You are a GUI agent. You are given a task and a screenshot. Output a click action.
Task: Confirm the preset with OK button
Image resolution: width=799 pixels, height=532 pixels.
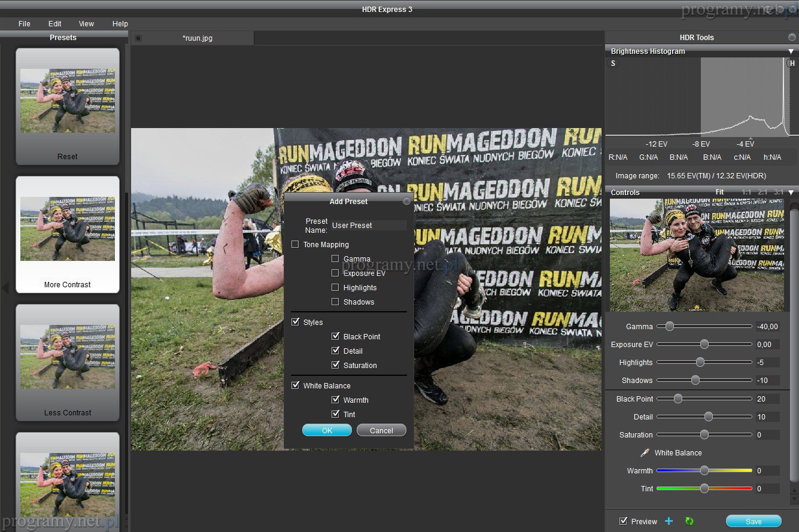[x=327, y=430]
